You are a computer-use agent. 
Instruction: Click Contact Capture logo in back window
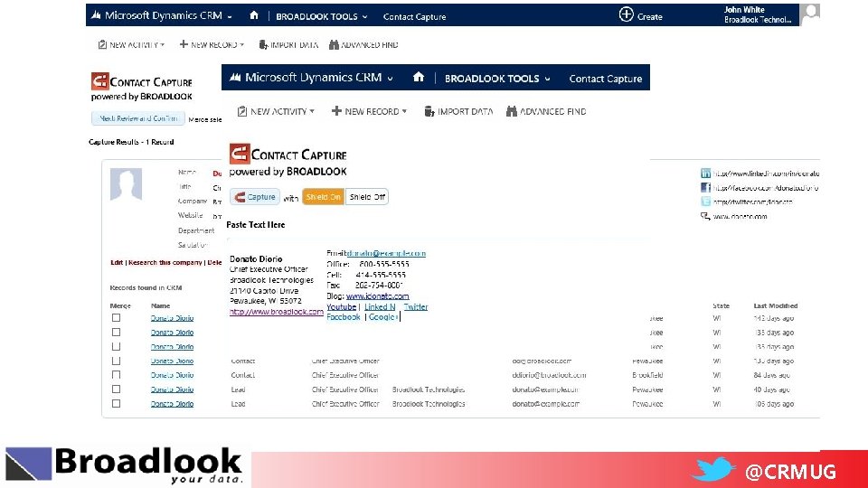coord(142,87)
